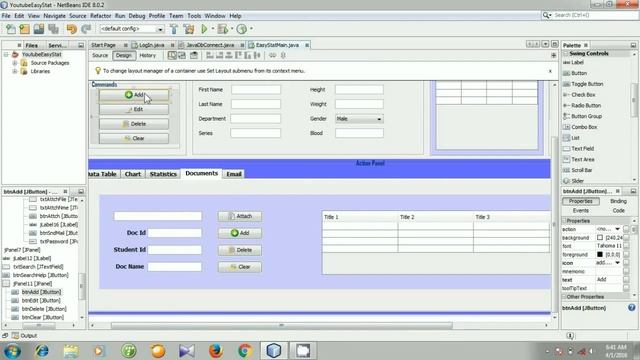
Task: Click the Edit button in Commands panel
Action: [x=133, y=109]
